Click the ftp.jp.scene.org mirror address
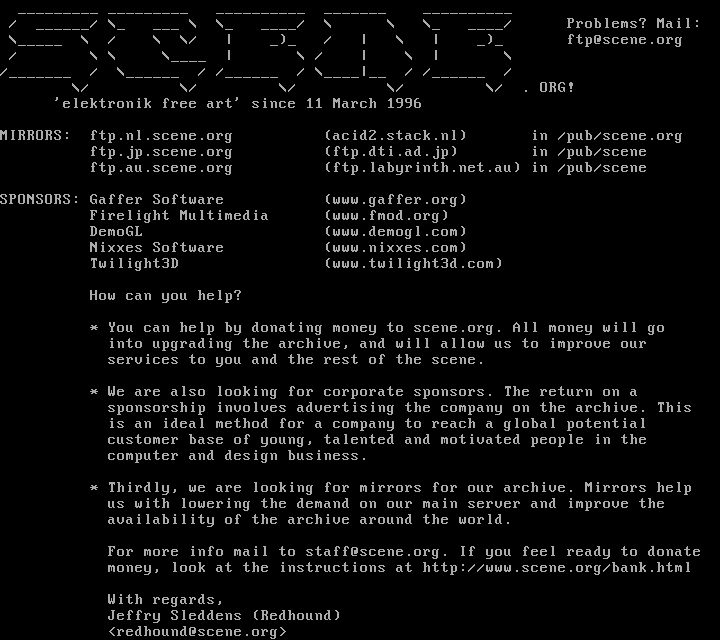The width and height of the screenshot is (720, 640). [161, 152]
